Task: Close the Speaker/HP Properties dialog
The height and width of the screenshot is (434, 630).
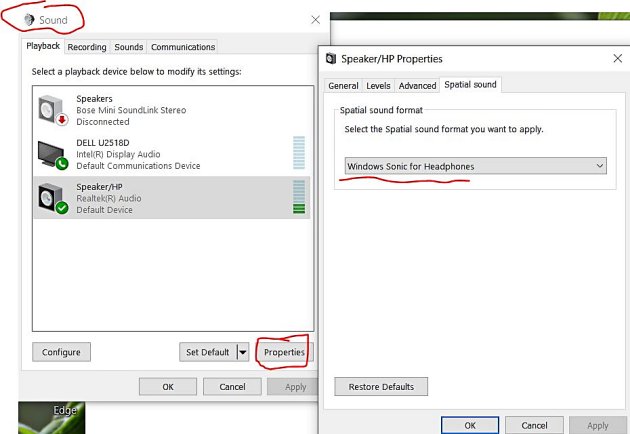Action: 618,59
